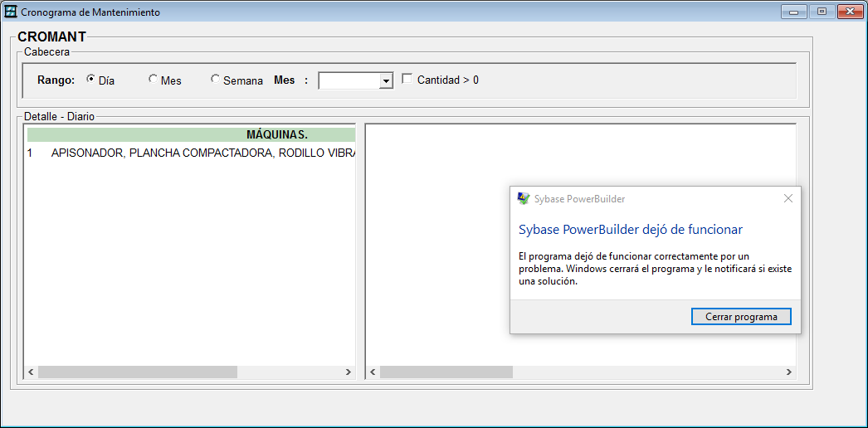The width and height of the screenshot is (868, 428).
Task: Click the row number 1 cell
Action: [x=30, y=153]
